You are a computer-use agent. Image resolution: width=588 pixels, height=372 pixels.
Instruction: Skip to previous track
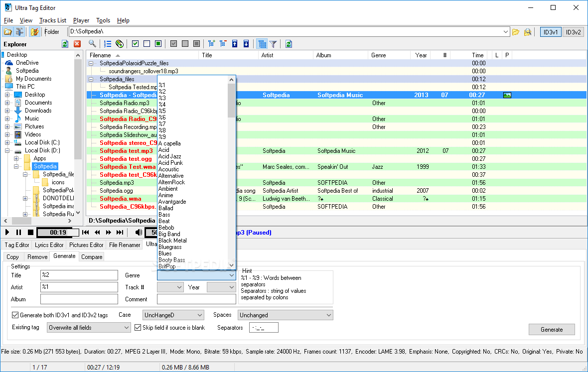click(86, 232)
